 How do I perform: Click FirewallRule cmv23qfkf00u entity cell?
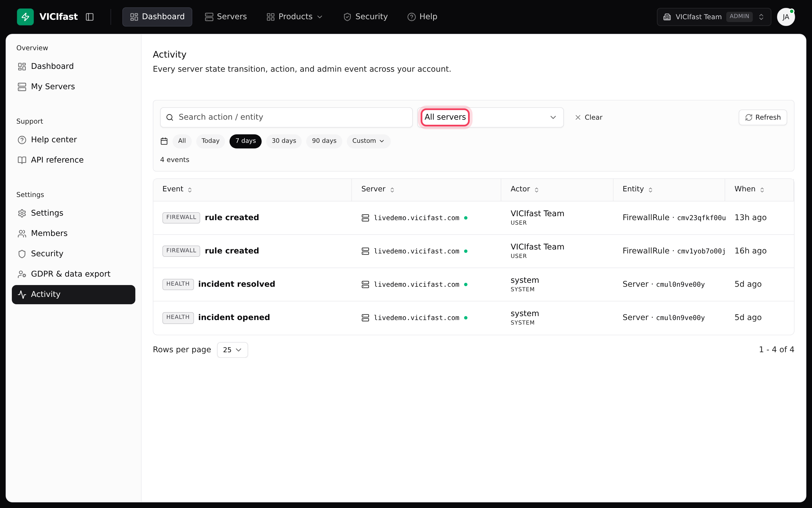[x=674, y=218]
